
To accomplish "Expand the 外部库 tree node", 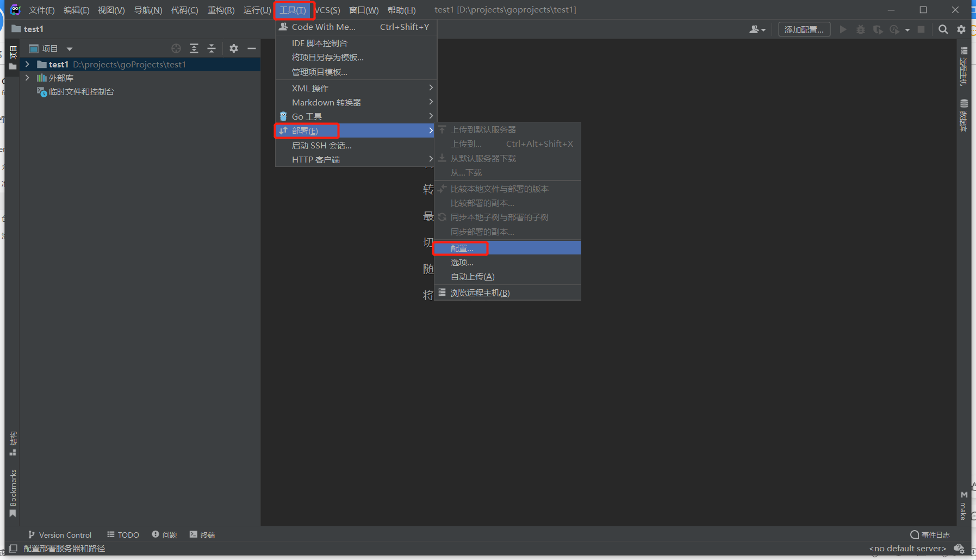I will click(27, 78).
